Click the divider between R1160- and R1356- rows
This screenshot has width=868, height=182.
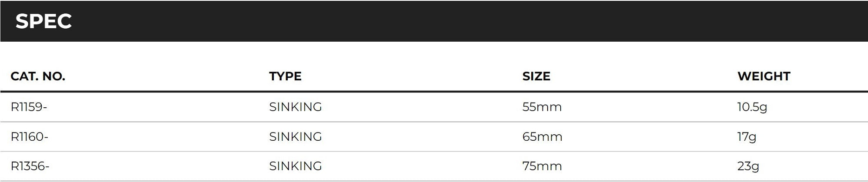(x=434, y=152)
